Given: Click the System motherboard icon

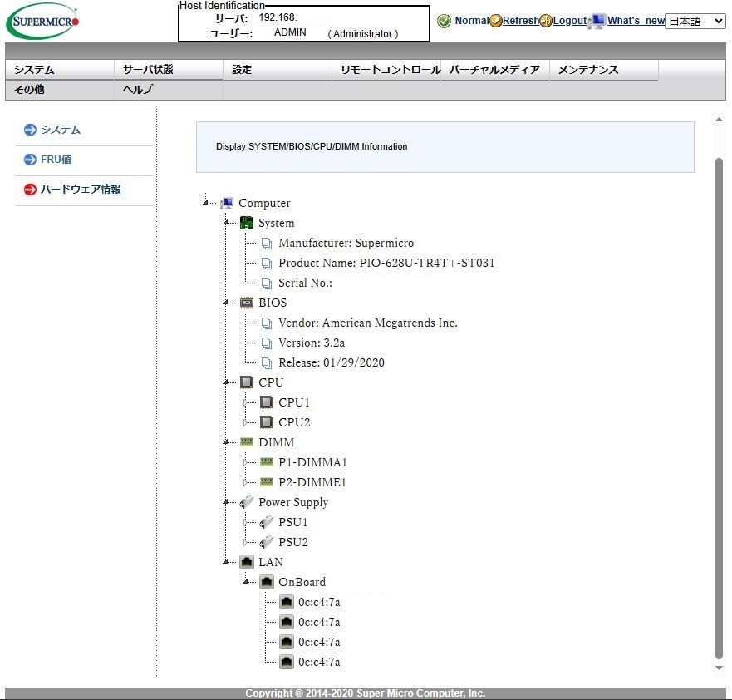Looking at the screenshot, I should point(247,223).
